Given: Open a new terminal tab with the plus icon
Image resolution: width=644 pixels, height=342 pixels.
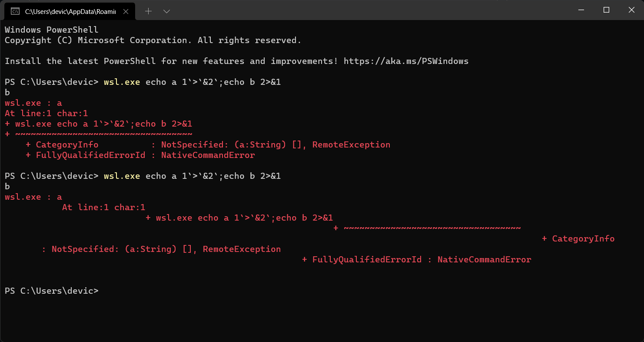Looking at the screenshot, I should pos(148,11).
